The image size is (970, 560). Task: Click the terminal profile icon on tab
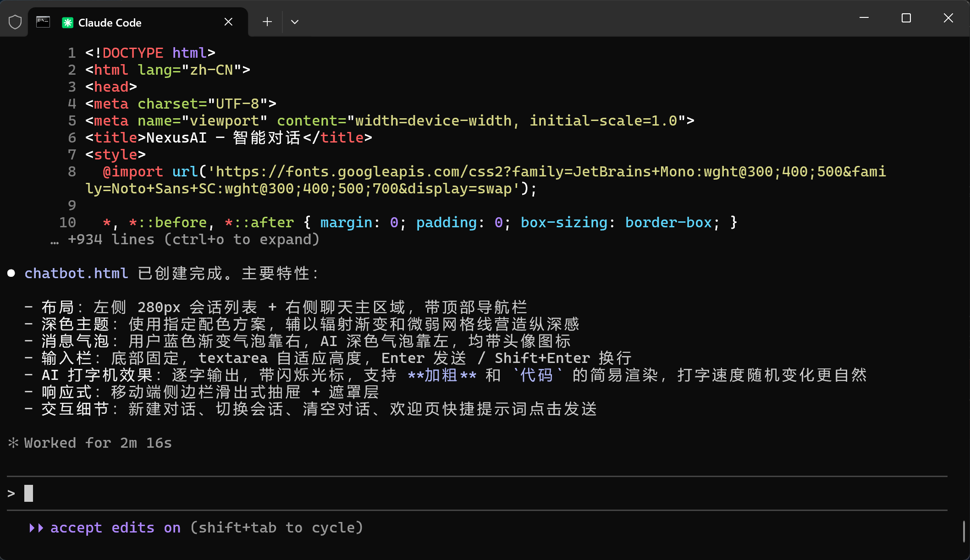pyautogui.click(x=43, y=22)
